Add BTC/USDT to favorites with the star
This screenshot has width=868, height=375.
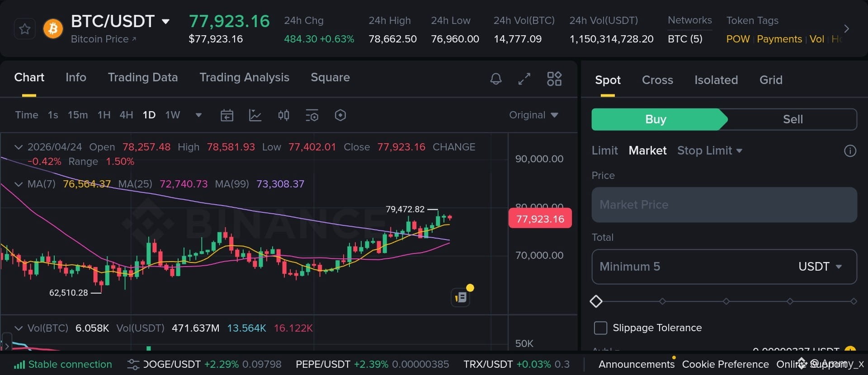24,29
